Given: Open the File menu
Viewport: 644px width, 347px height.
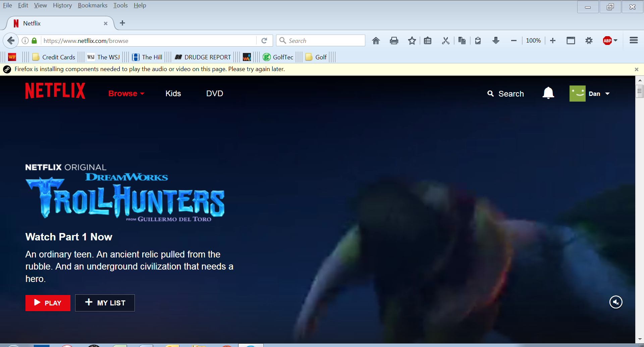Looking at the screenshot, I should tap(7, 5).
